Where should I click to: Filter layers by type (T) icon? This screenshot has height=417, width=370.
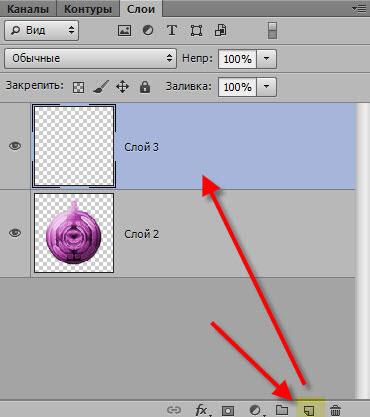pos(172,30)
